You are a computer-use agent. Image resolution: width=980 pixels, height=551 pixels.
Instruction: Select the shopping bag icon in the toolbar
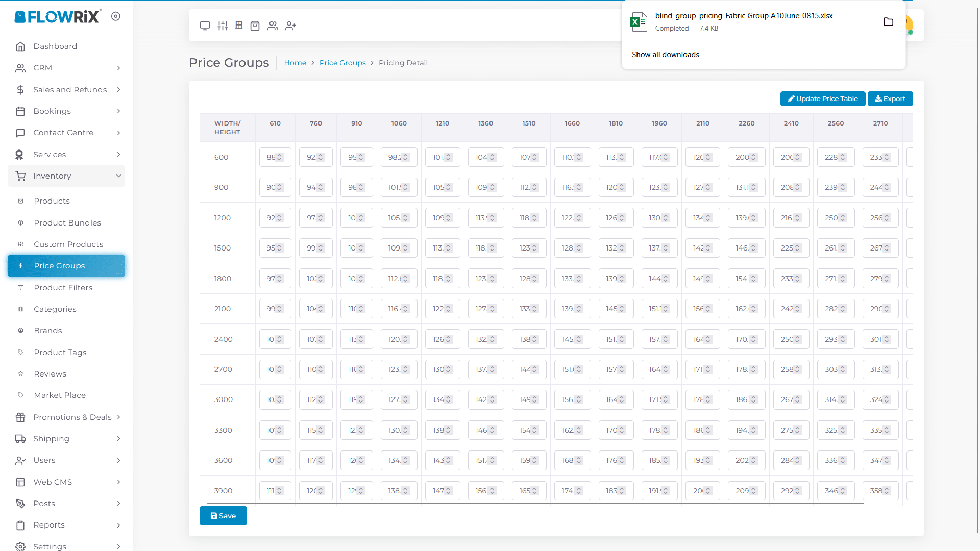pos(255,26)
